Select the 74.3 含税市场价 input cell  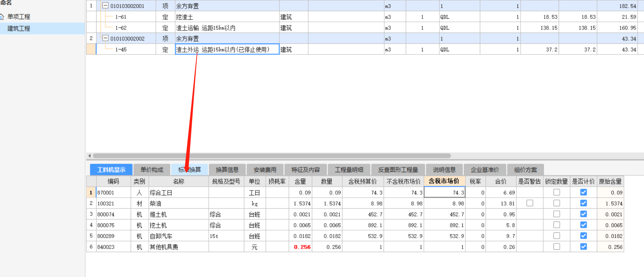pyautogui.click(x=444, y=192)
